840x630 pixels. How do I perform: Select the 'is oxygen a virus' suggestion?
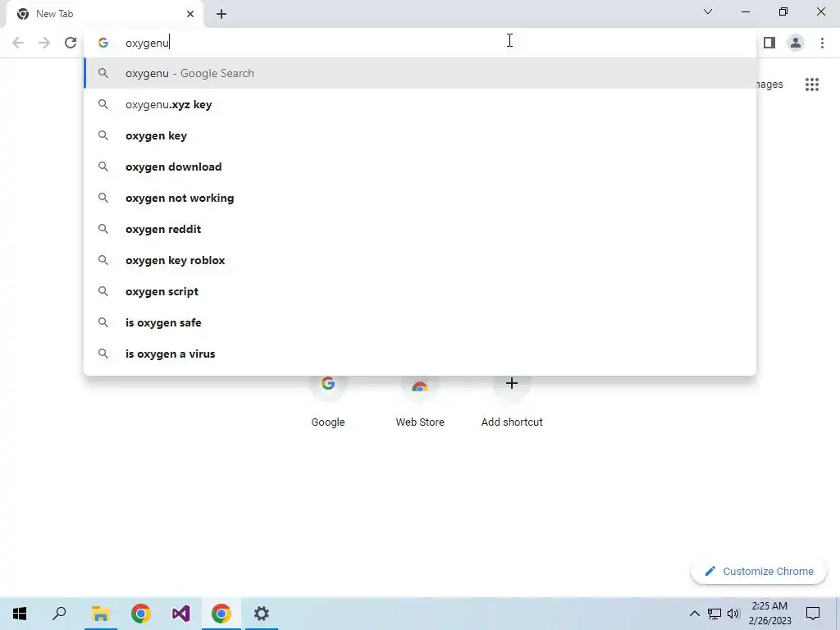tap(420, 354)
